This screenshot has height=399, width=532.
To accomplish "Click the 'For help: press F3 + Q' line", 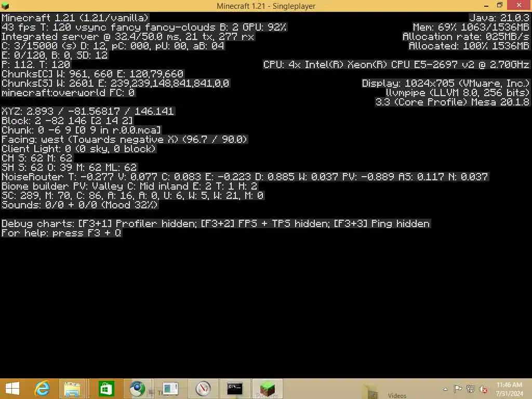I will [61, 233].
